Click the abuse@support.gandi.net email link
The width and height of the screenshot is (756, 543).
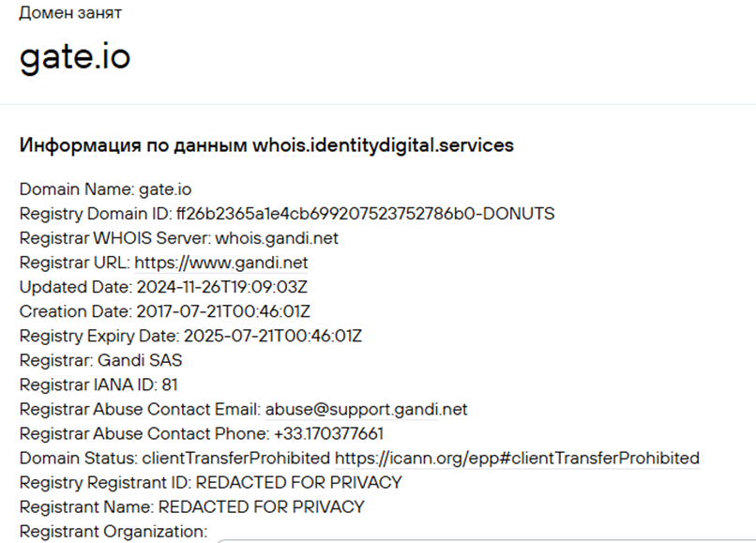click(x=366, y=409)
